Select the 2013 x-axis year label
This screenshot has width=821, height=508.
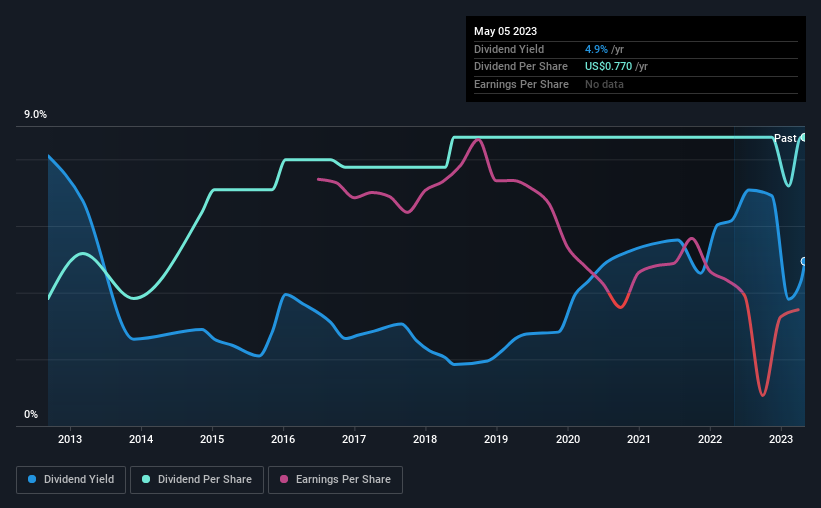[70, 439]
